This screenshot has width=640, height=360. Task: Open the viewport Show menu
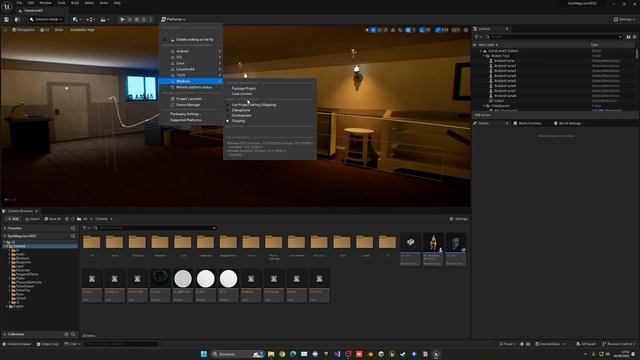[x=59, y=30]
